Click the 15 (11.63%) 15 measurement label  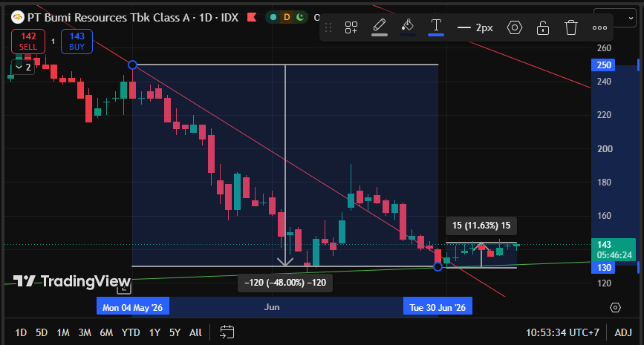pos(481,226)
